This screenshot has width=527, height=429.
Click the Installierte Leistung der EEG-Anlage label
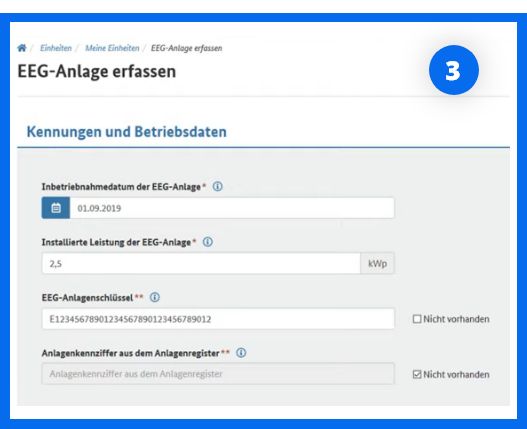[116, 242]
